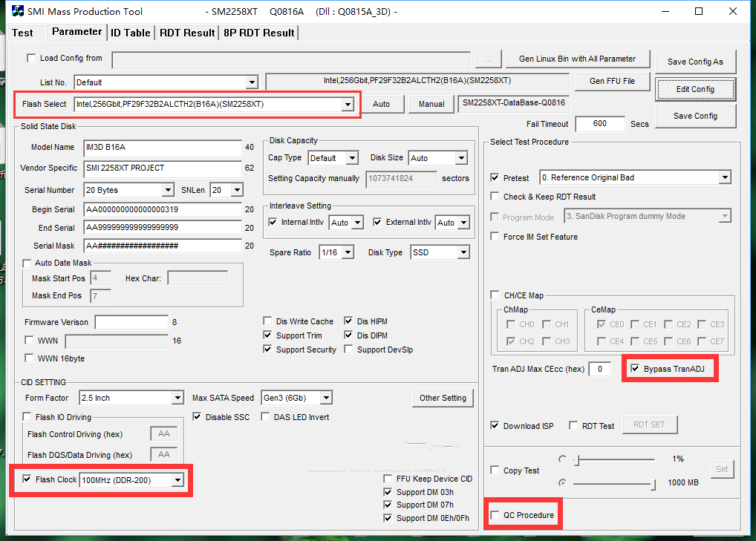Screen dimensions: 756x541
Task: Open the Parameter tab
Action: 76,32
